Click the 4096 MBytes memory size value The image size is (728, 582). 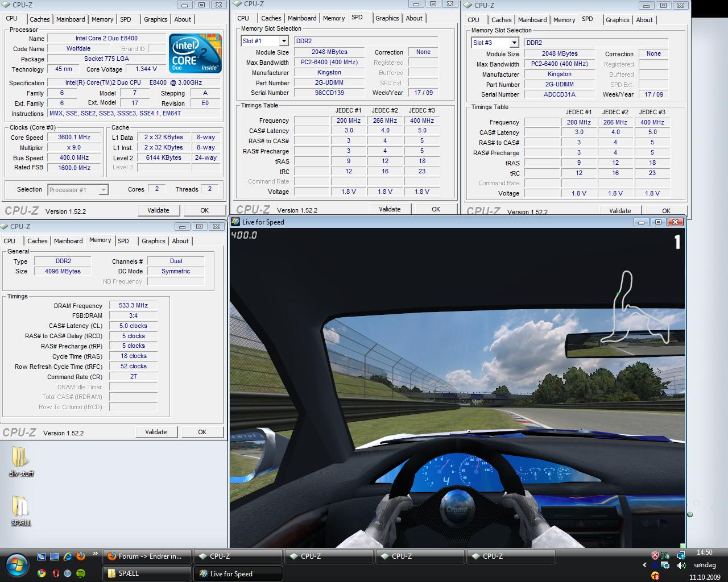click(x=63, y=271)
